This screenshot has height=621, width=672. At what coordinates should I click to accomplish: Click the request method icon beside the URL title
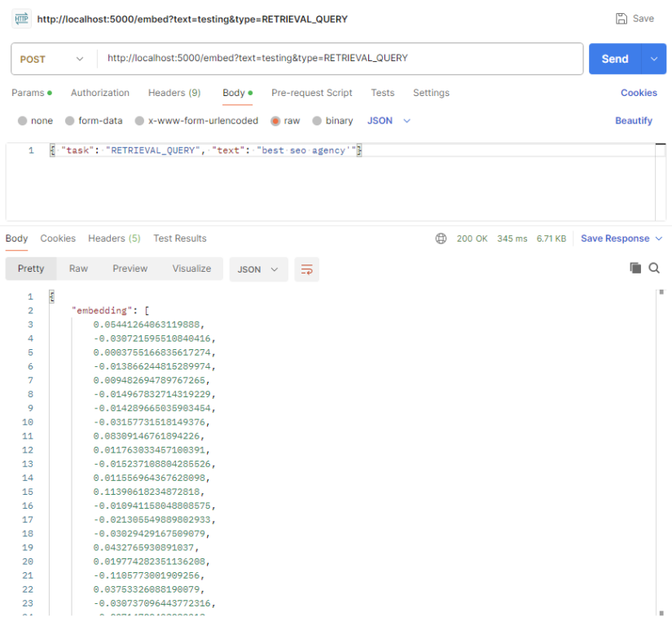pos(20,18)
